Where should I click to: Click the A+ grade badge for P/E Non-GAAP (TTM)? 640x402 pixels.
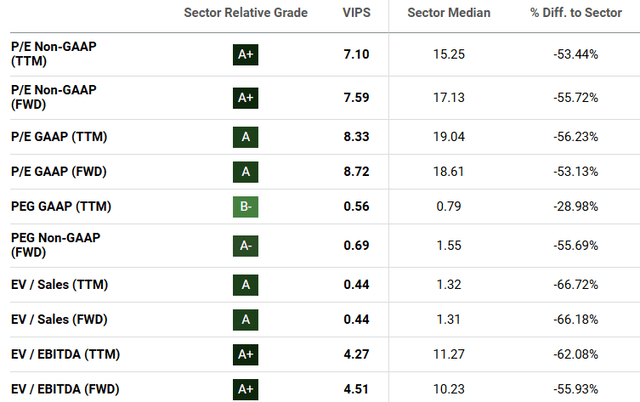click(245, 54)
